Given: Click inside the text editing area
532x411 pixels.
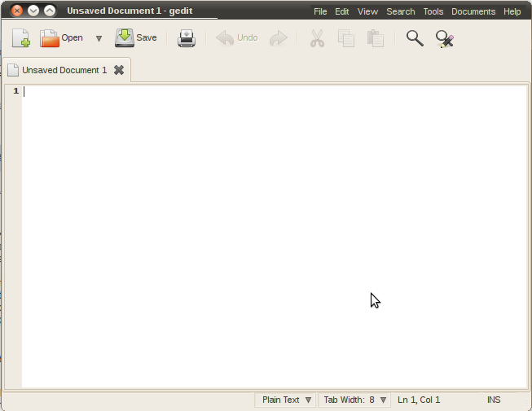Looking at the screenshot, I should 274,236.
